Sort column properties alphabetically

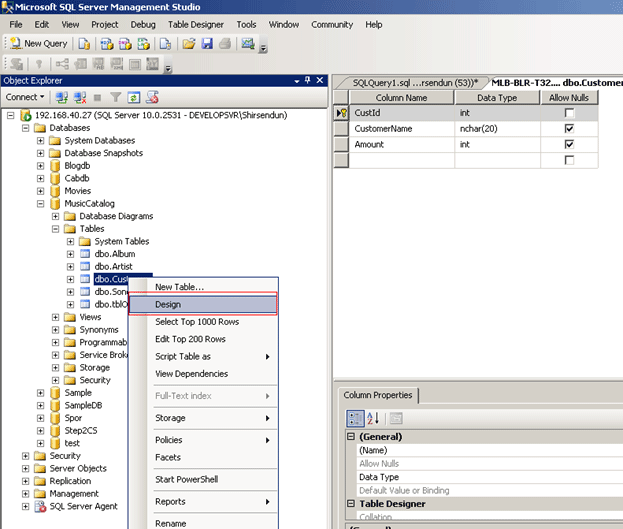[372, 418]
